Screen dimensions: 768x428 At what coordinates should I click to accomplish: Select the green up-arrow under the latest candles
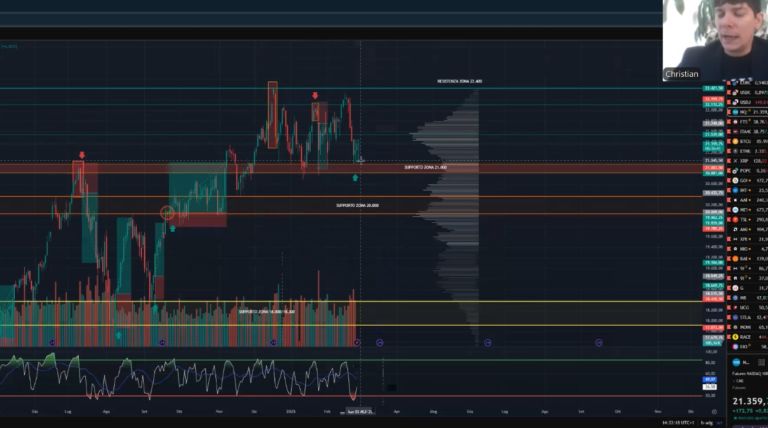[355, 178]
